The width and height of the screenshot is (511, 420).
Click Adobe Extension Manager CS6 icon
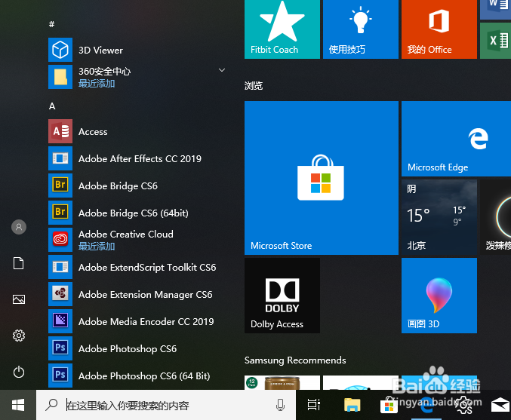point(60,294)
